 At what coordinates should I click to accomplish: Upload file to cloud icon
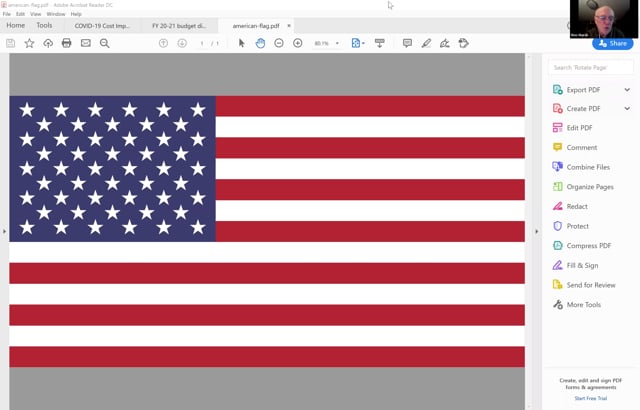[x=48, y=43]
